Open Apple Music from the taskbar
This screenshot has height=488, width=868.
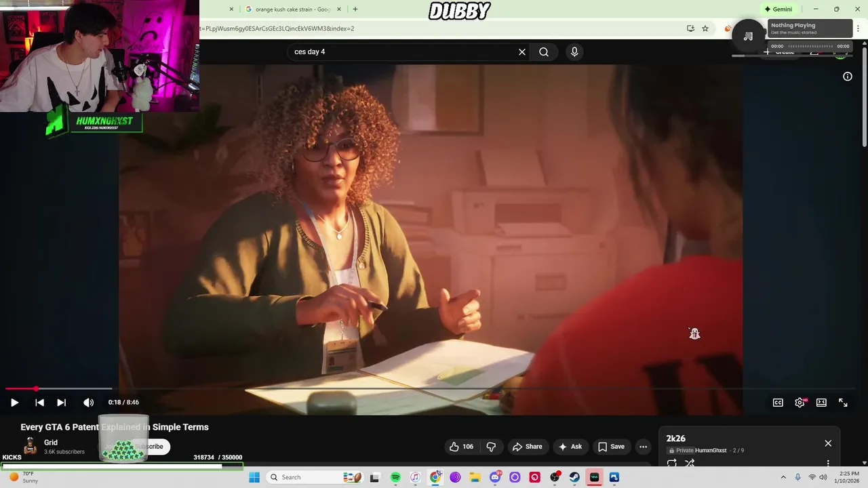416,477
